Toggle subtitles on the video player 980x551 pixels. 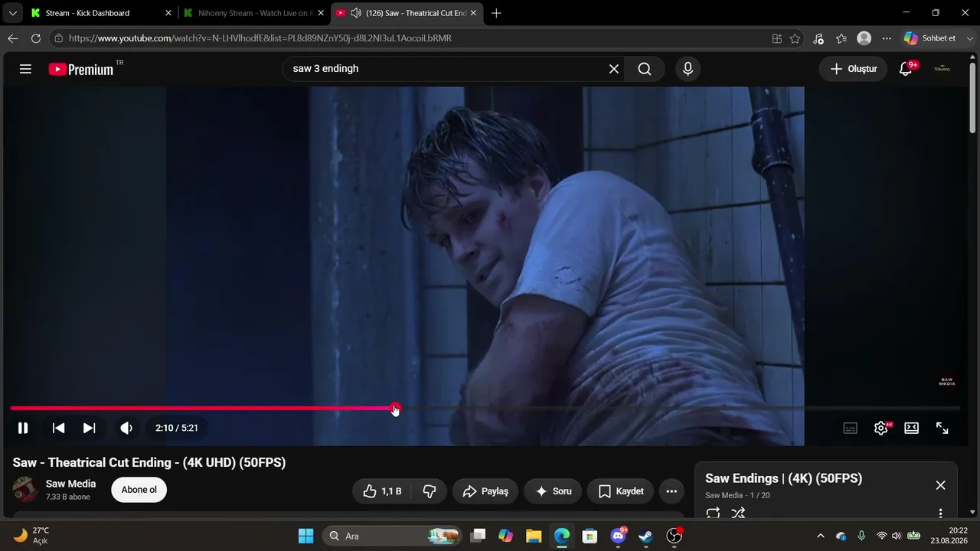click(x=850, y=428)
